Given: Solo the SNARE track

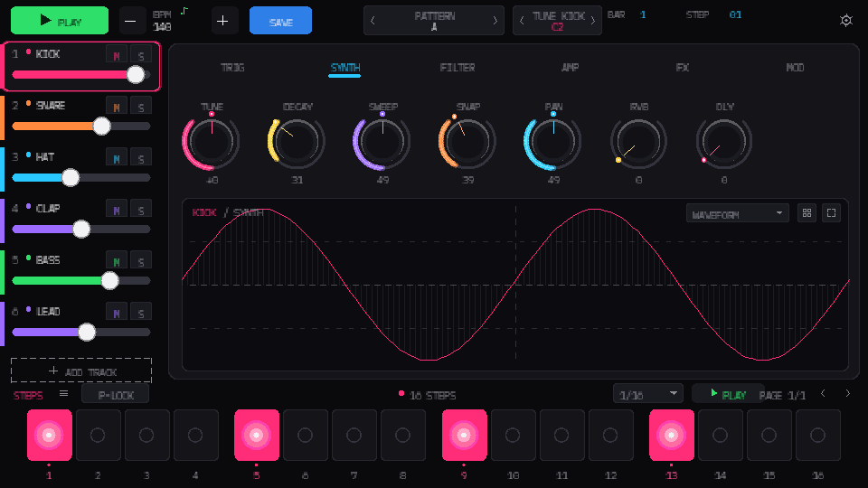Looking at the screenshot, I should 141,107.
